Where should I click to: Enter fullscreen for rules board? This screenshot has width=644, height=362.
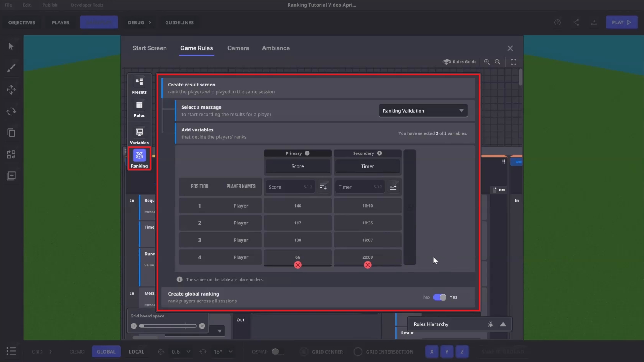(513, 62)
